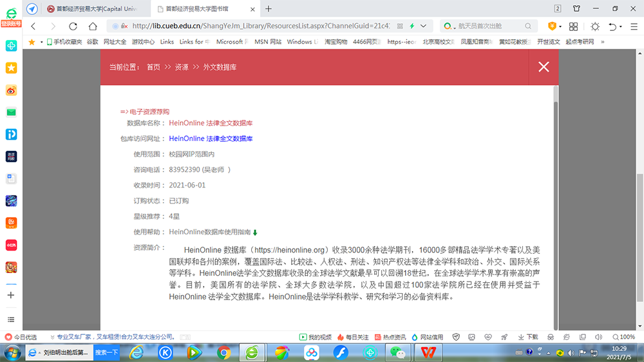Expand more bookmarks with the » chevron
The image size is (644, 362).
coord(603,42)
